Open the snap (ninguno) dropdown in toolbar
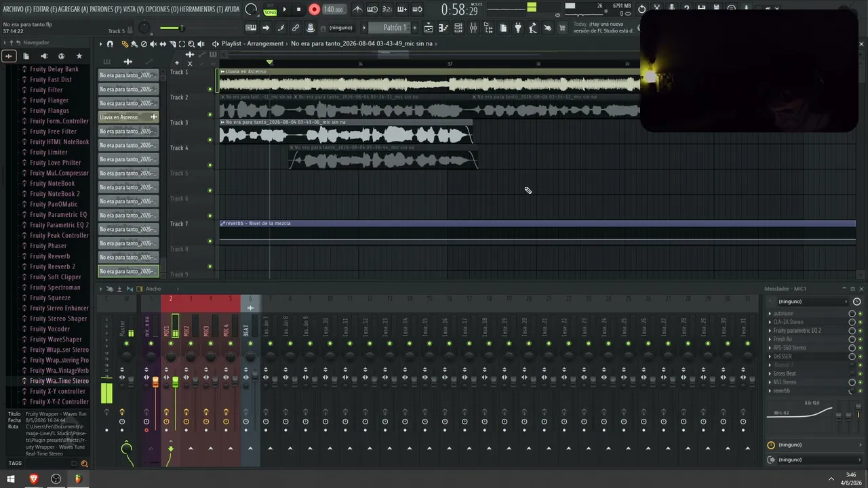The width and height of the screenshot is (868, 488). click(340, 28)
